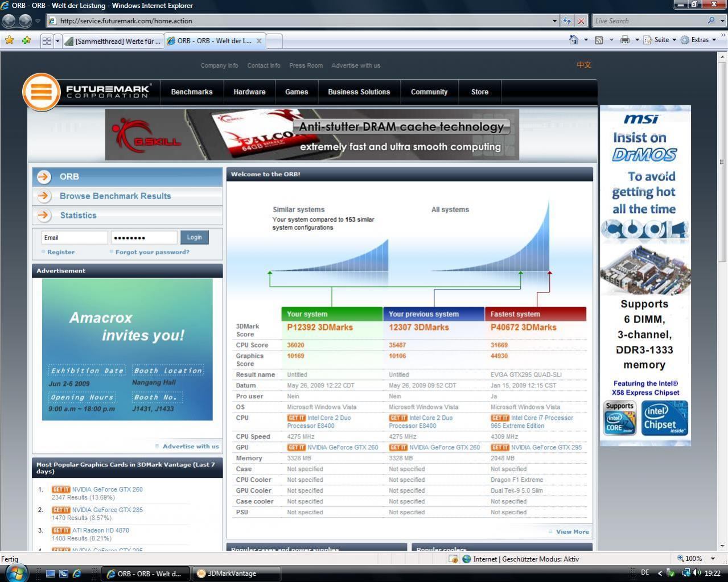Switch to 3DMarkVantage taskbar window
Viewport: 728px width, 582px height.
(x=236, y=573)
